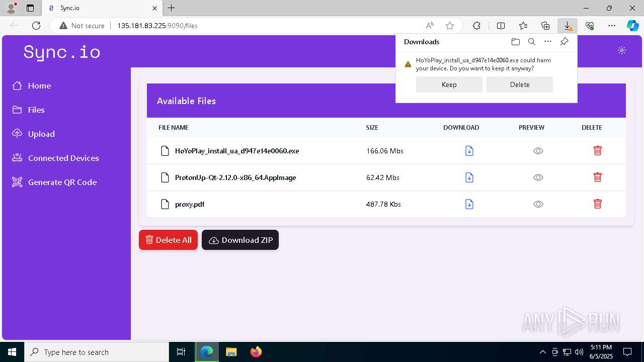This screenshot has height=362, width=644.
Task: Open Generate QR Code page
Action: click(x=55, y=182)
